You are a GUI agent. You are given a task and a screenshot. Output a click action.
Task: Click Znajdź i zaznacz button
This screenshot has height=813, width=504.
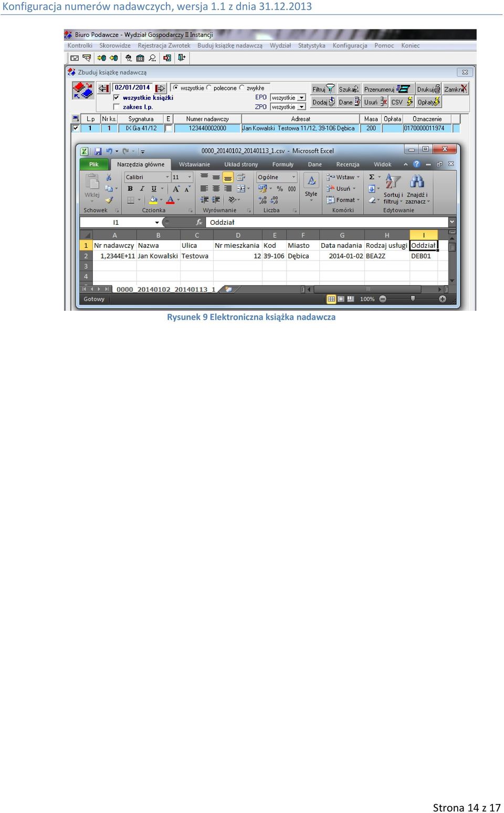point(417,190)
